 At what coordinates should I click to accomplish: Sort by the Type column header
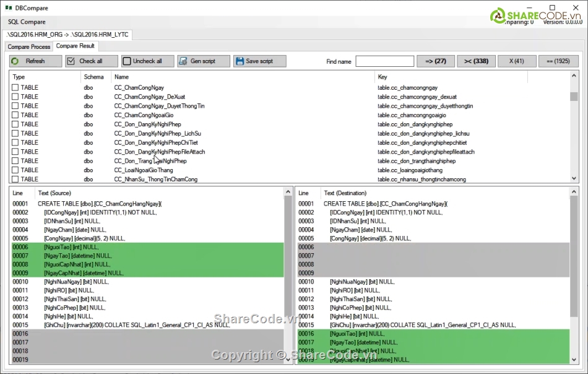point(45,77)
